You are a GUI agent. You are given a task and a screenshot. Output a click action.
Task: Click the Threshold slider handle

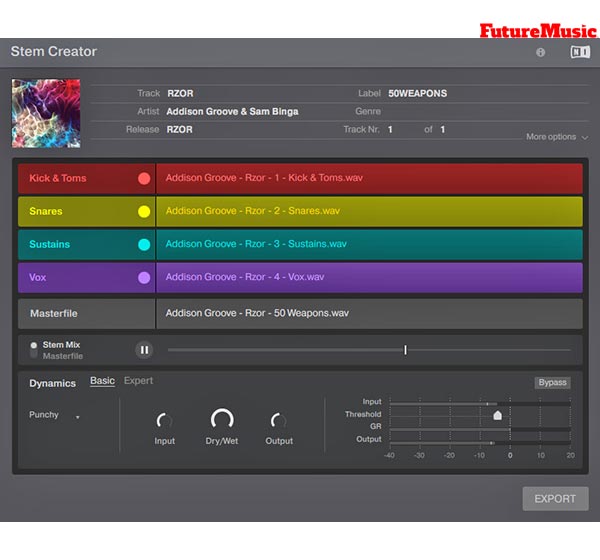pos(497,415)
